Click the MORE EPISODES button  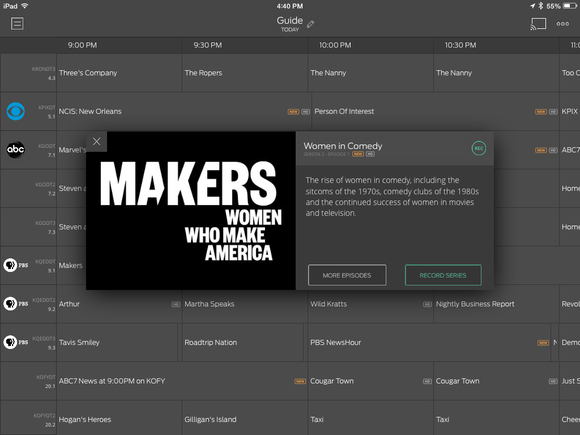click(x=347, y=275)
